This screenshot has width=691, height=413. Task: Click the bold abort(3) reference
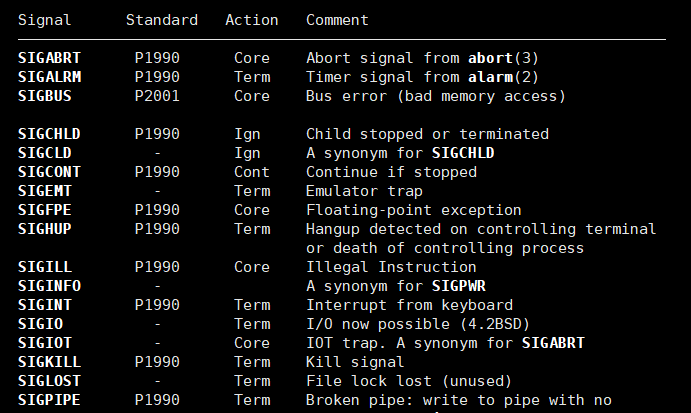503,58
